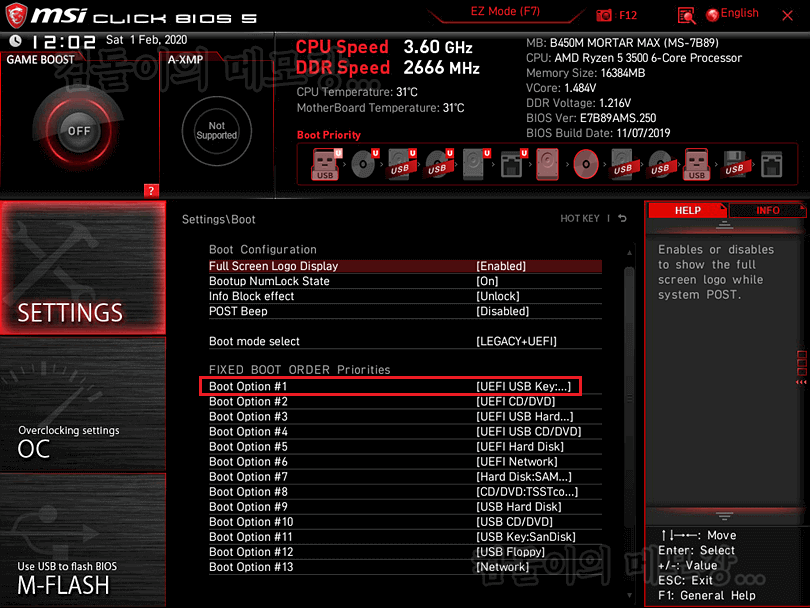Toggle the GAME BOOST knob from OFF
The width and height of the screenshot is (810, 608).
coord(79,131)
